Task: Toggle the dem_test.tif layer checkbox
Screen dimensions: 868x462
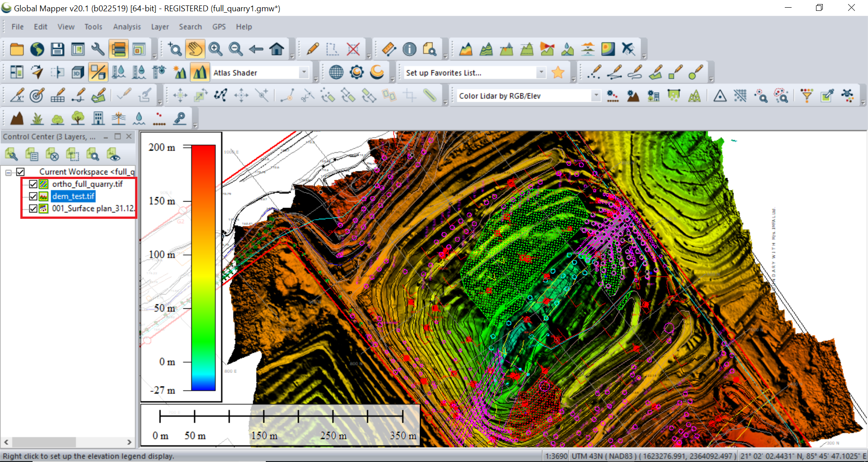Action: coord(33,196)
